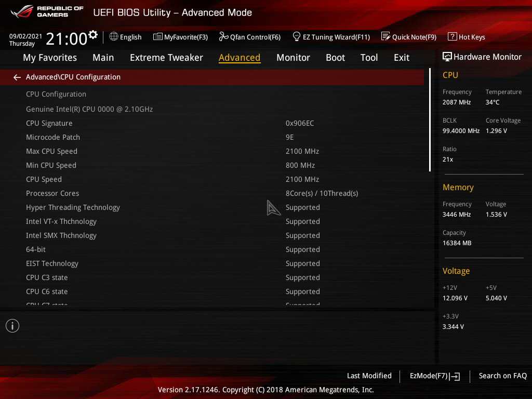Click EIST Technology label
This screenshot has height=399, width=532.
point(52,263)
